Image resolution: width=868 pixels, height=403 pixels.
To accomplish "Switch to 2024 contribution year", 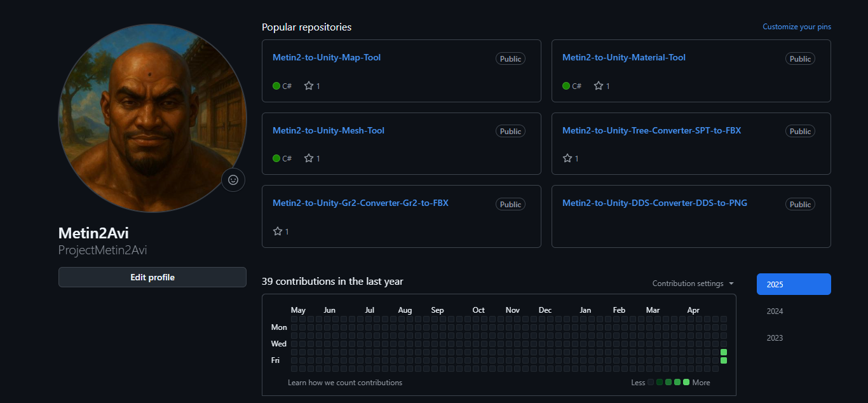I will (775, 311).
